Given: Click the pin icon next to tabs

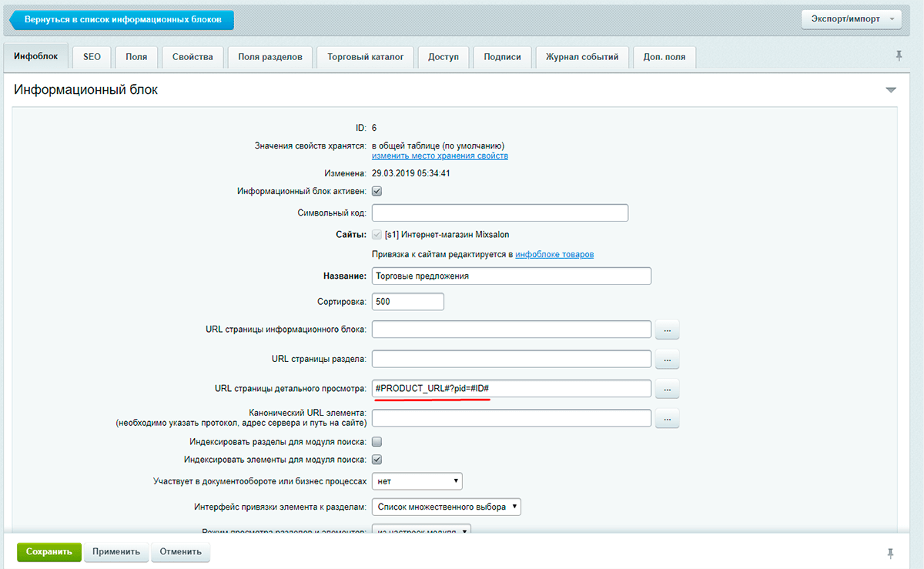Looking at the screenshot, I should (899, 55).
